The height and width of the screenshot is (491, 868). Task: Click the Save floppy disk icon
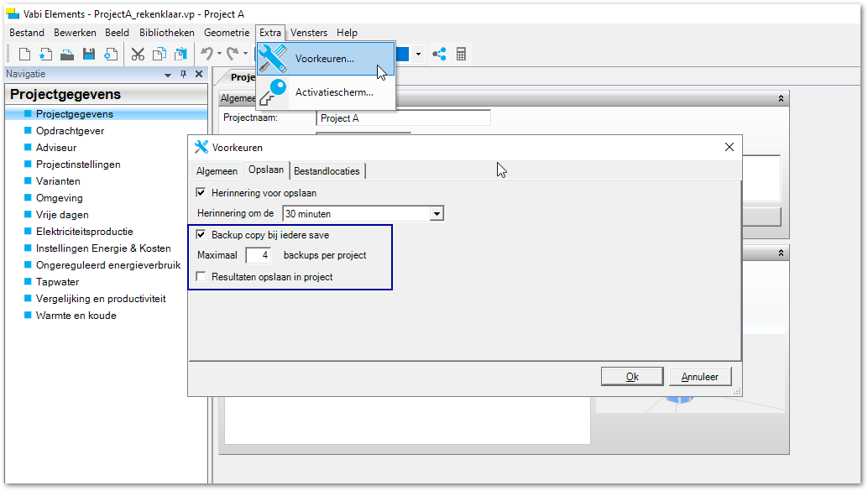click(88, 55)
